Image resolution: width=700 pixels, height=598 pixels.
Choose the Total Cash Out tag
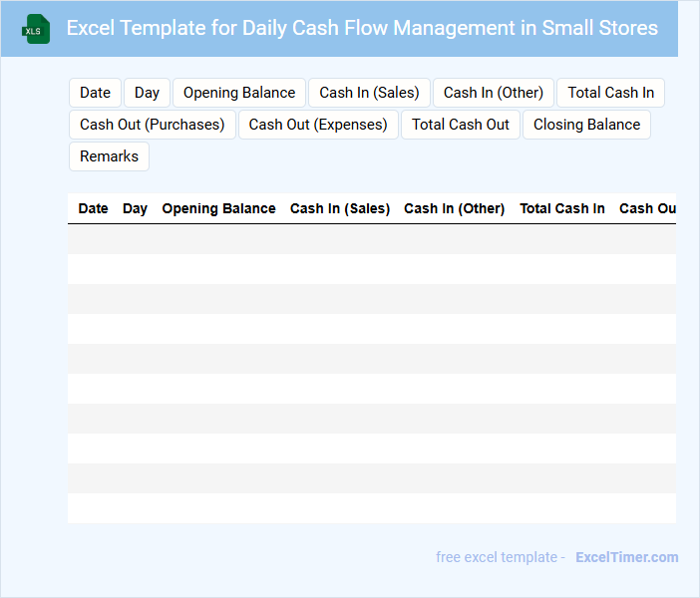click(461, 125)
